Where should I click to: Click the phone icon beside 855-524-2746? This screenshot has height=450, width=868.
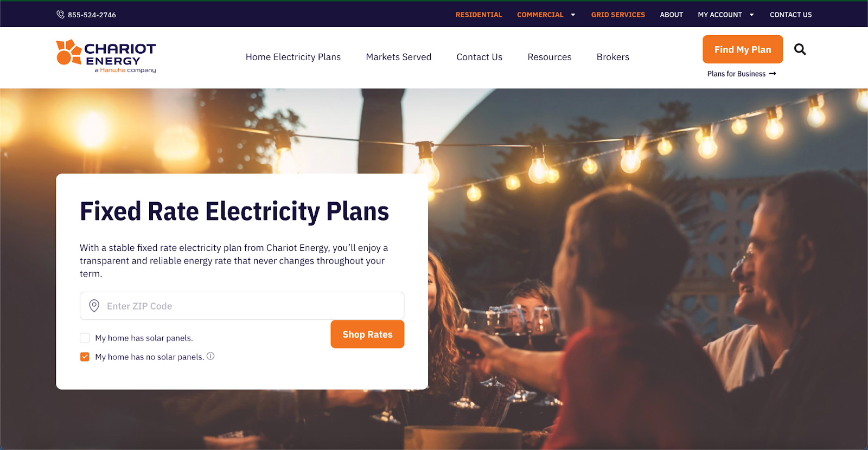60,15
